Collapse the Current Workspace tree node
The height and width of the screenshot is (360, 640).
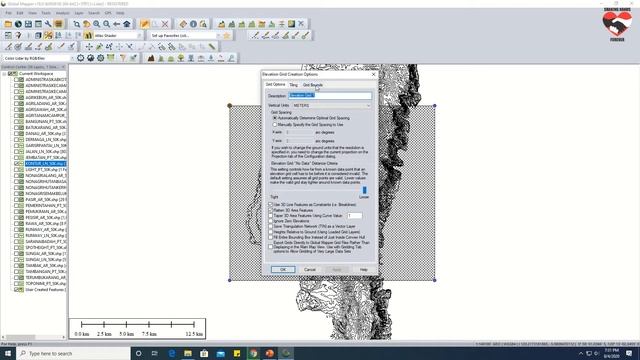point(4,74)
